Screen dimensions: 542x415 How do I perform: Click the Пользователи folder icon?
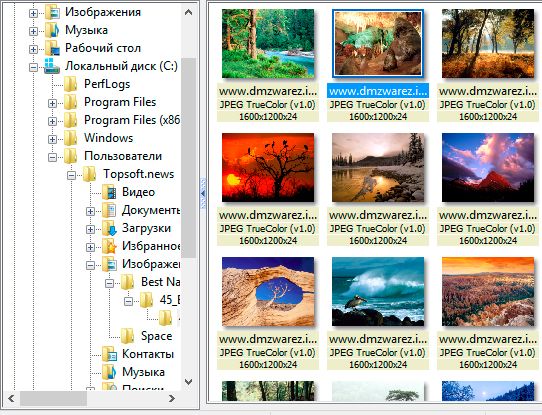(x=71, y=156)
